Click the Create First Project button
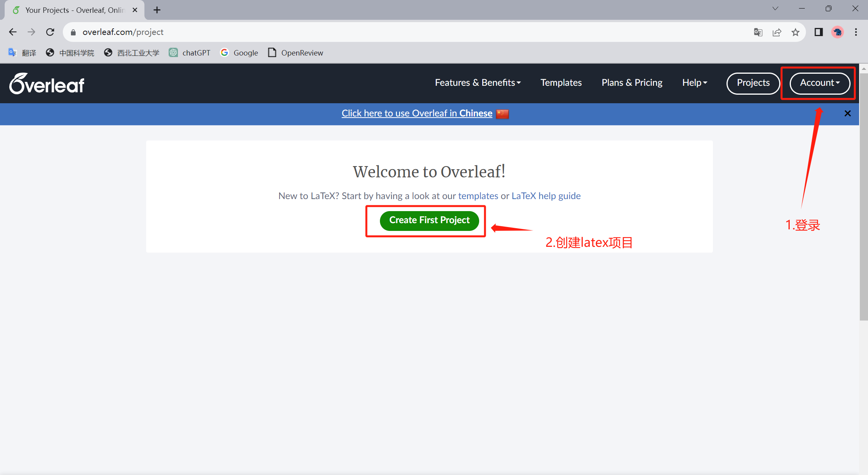This screenshot has width=868, height=475. coord(429,220)
